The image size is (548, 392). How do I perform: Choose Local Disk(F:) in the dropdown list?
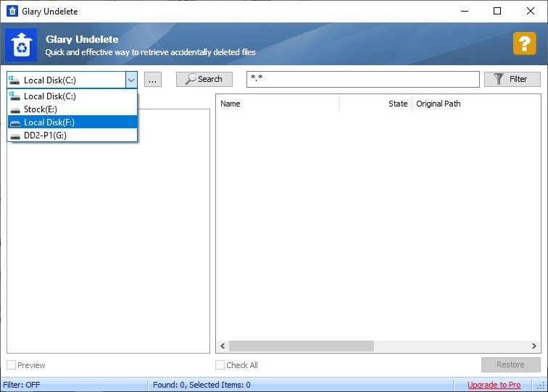49,122
